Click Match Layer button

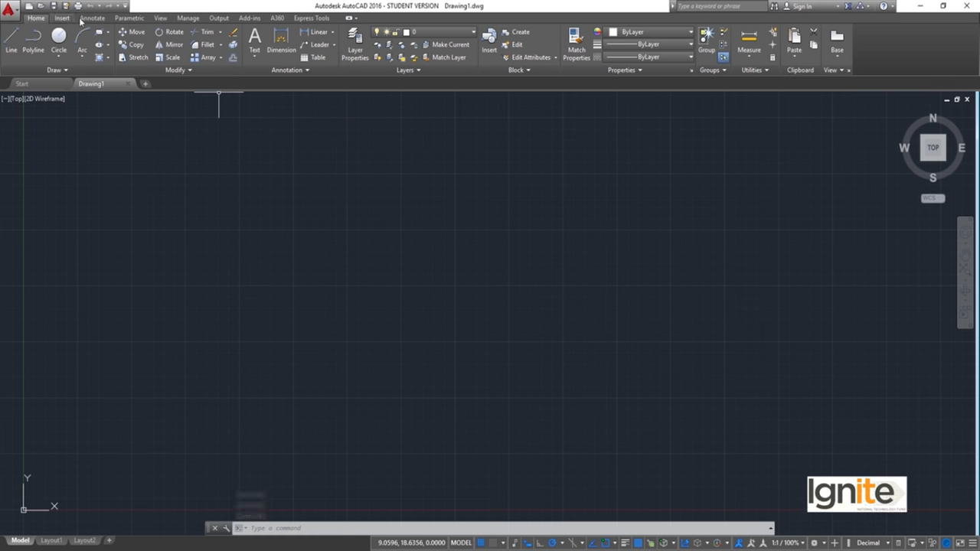(x=444, y=57)
